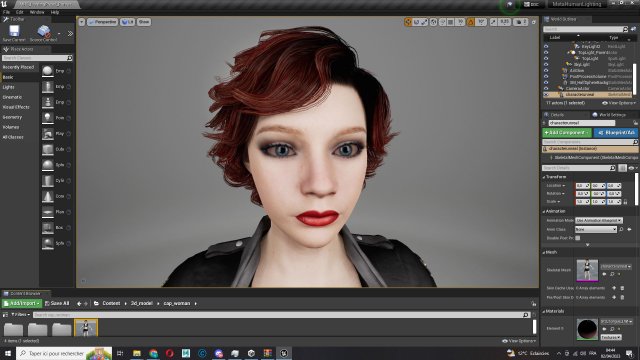The width and height of the screenshot is (640, 360).
Task: Open the Help menu
Action: point(55,12)
